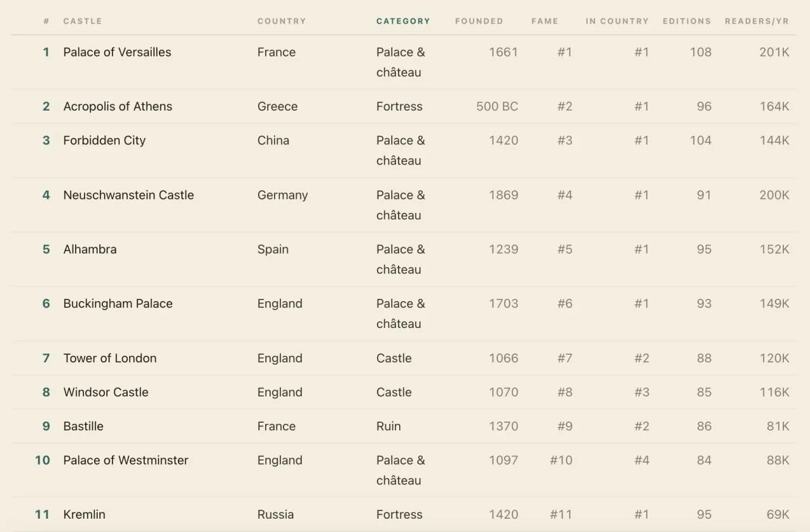Click the 164K readers value
This screenshot has width=810, height=532.
[x=774, y=106]
